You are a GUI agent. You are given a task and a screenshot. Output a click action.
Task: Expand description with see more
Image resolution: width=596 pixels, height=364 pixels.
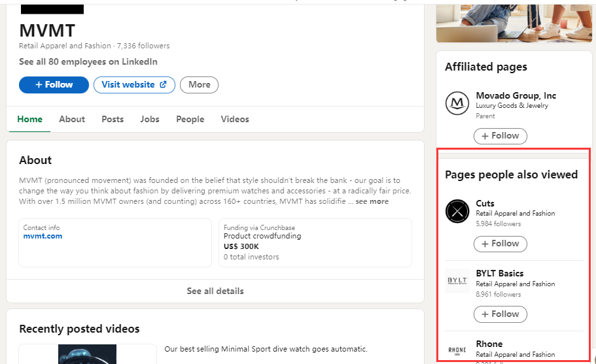(x=372, y=201)
